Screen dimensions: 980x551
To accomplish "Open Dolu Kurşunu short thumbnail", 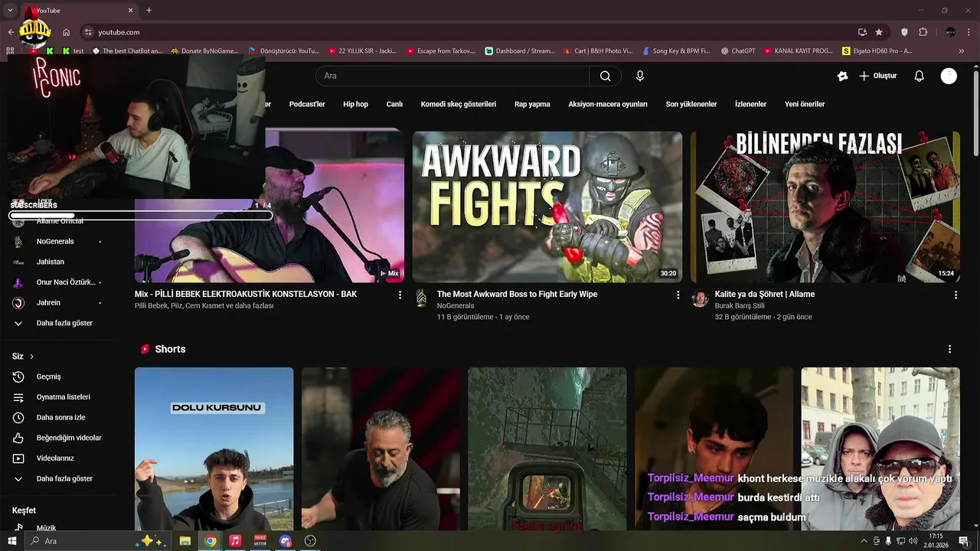I will click(214, 448).
